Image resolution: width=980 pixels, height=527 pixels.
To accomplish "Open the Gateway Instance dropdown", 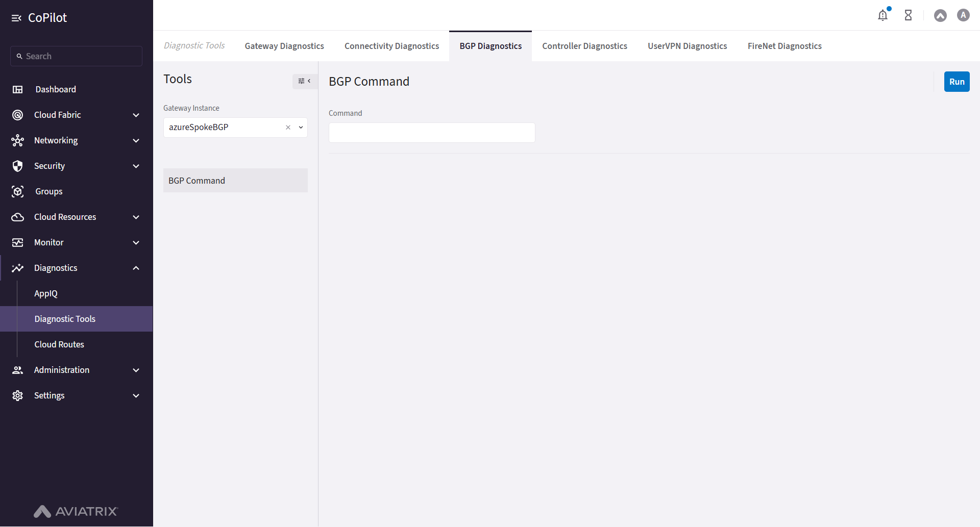I will click(301, 128).
